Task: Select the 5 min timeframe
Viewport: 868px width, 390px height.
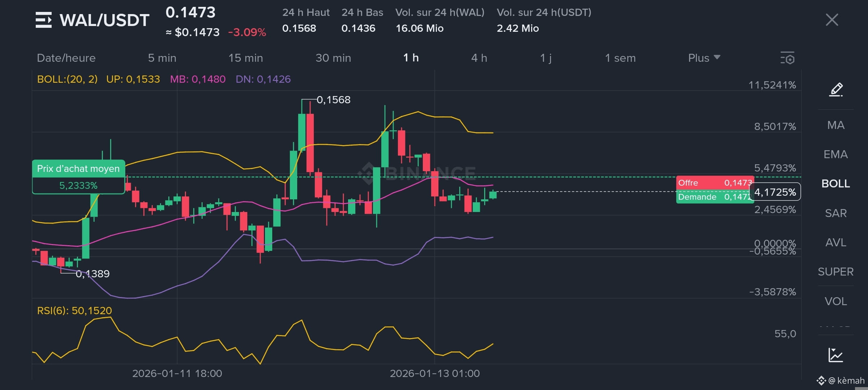Action: pyautogui.click(x=162, y=58)
